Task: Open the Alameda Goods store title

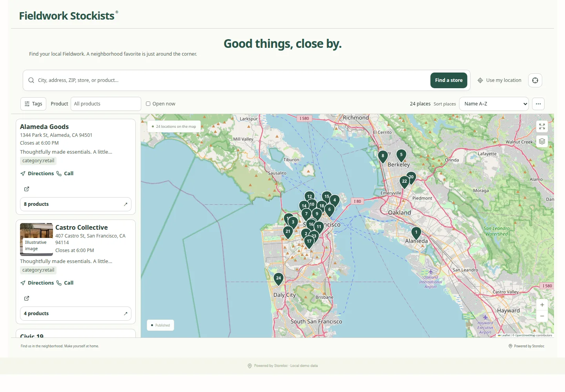Action: point(44,127)
